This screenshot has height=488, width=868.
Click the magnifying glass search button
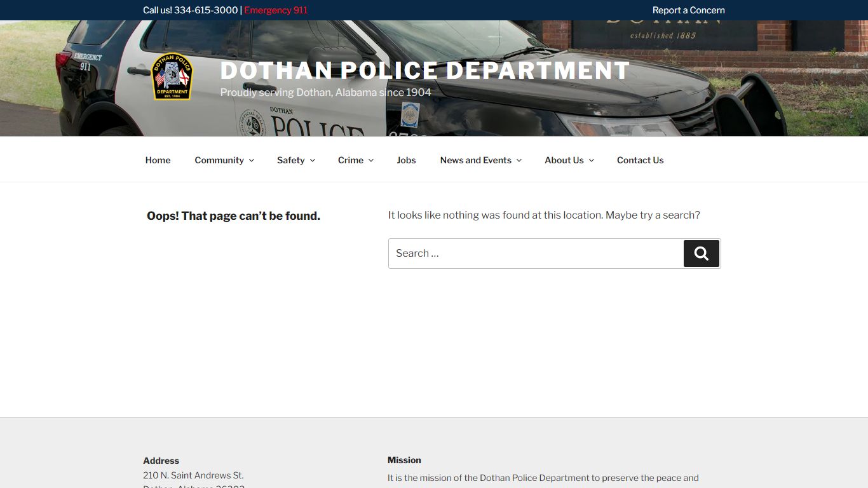[x=702, y=254]
